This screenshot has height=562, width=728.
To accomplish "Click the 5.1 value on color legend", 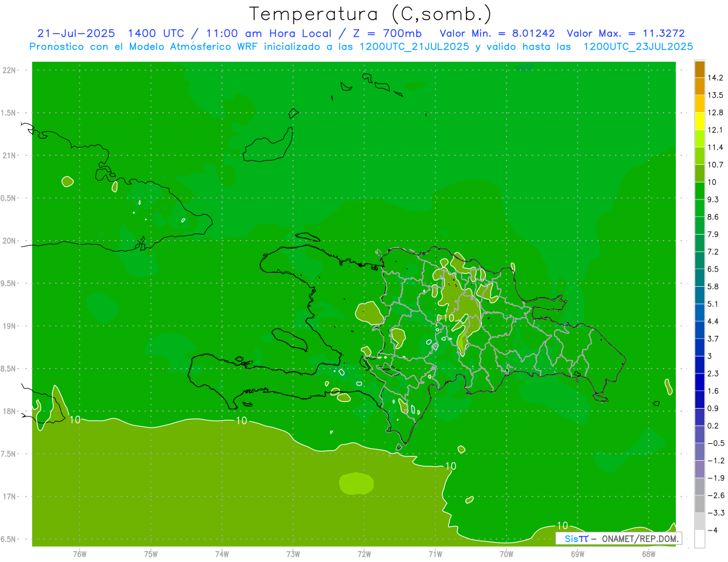I will pyautogui.click(x=714, y=304).
